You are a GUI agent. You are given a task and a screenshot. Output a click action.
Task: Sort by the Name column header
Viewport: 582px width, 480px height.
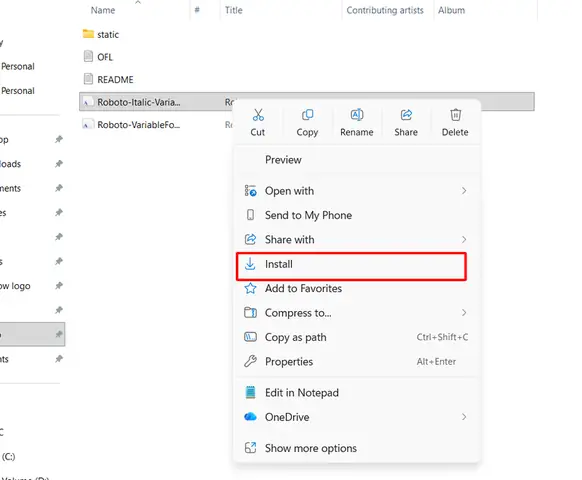[103, 10]
